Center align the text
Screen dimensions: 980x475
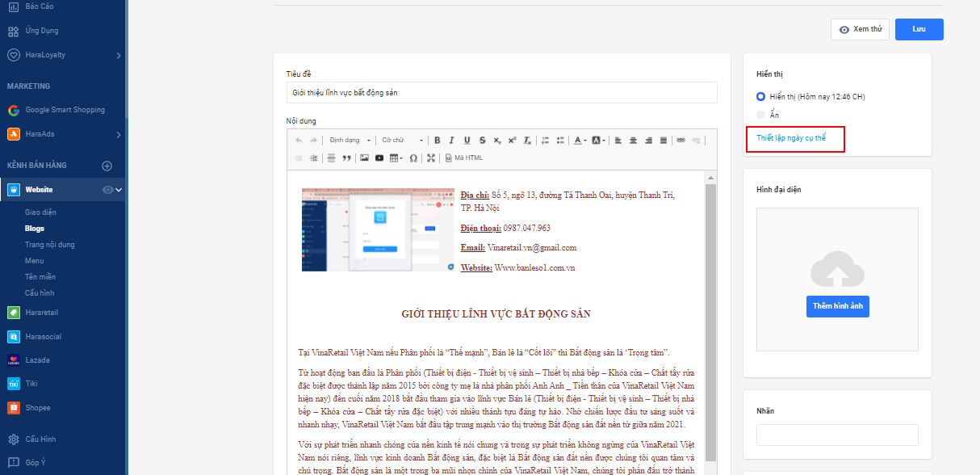633,140
